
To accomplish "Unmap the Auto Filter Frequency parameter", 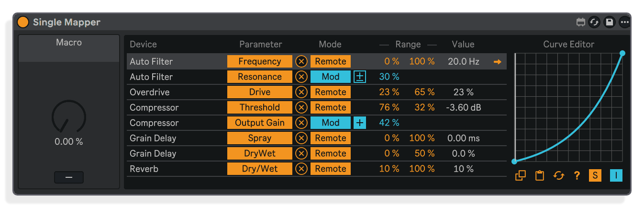I will pyautogui.click(x=301, y=61).
